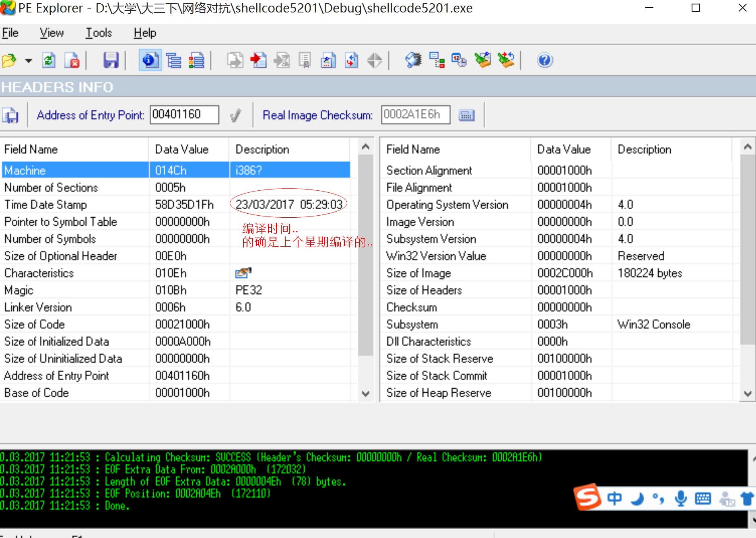This screenshot has height=538, width=756.
Task: Toggle Chinese input mode 中 icon
Action: (x=614, y=498)
